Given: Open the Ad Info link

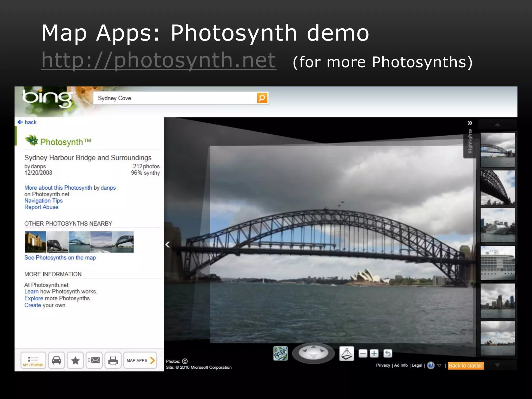Looking at the screenshot, I should 401,365.
